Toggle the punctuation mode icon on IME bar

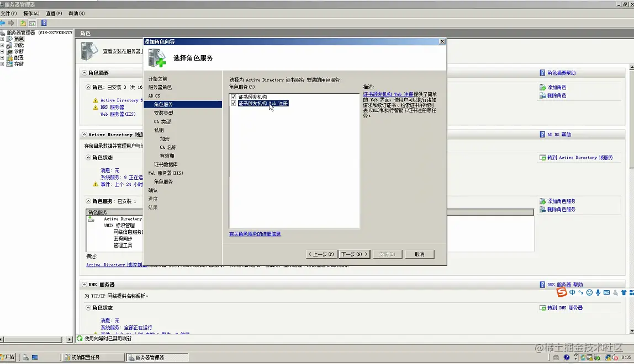tap(580, 292)
